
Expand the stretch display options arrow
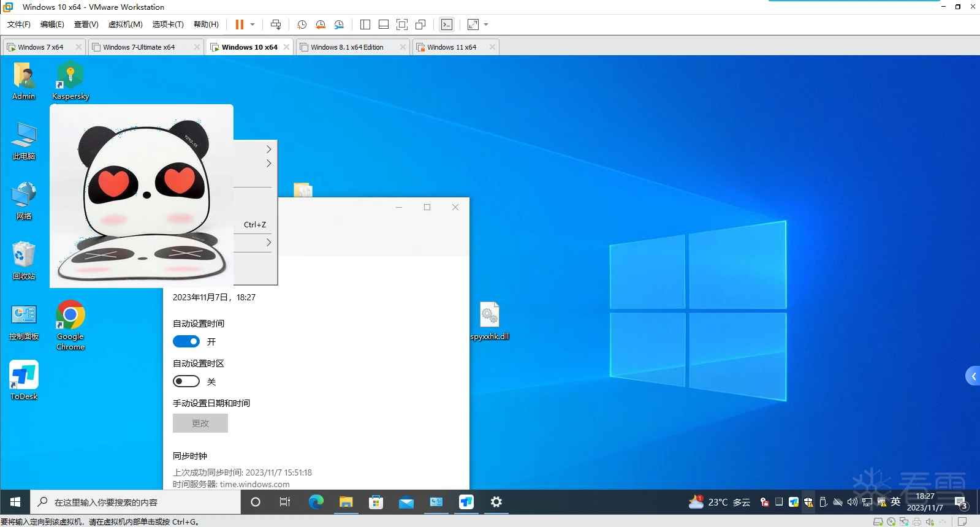pyautogui.click(x=486, y=25)
